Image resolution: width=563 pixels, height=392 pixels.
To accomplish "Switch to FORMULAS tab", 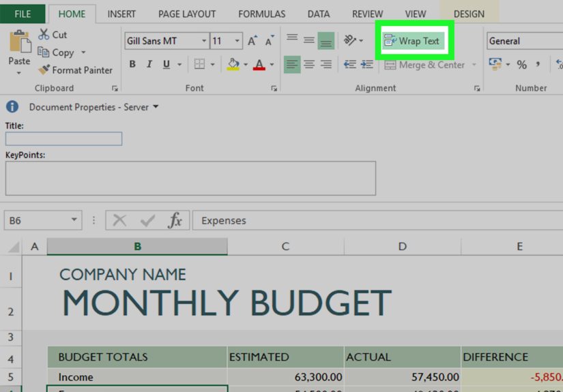I will coord(262,14).
